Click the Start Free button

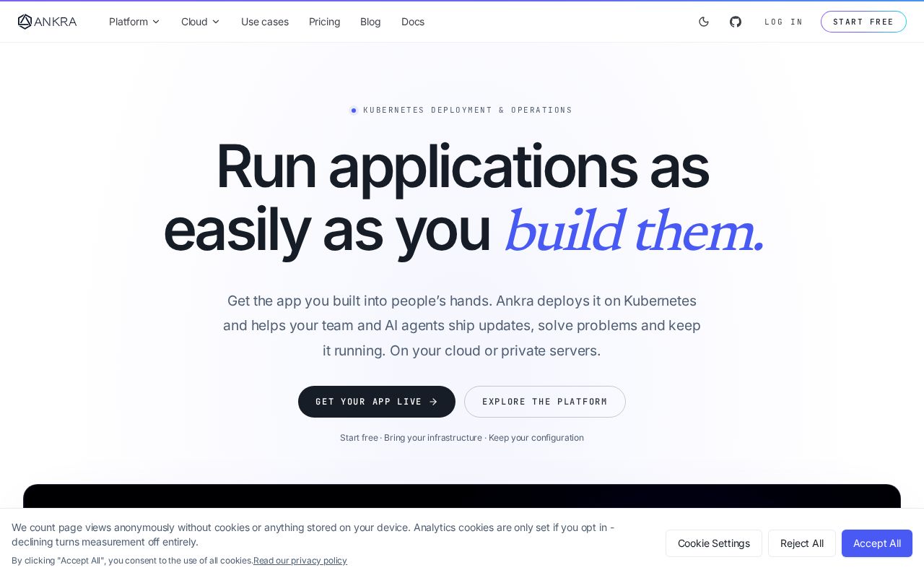[x=863, y=22]
